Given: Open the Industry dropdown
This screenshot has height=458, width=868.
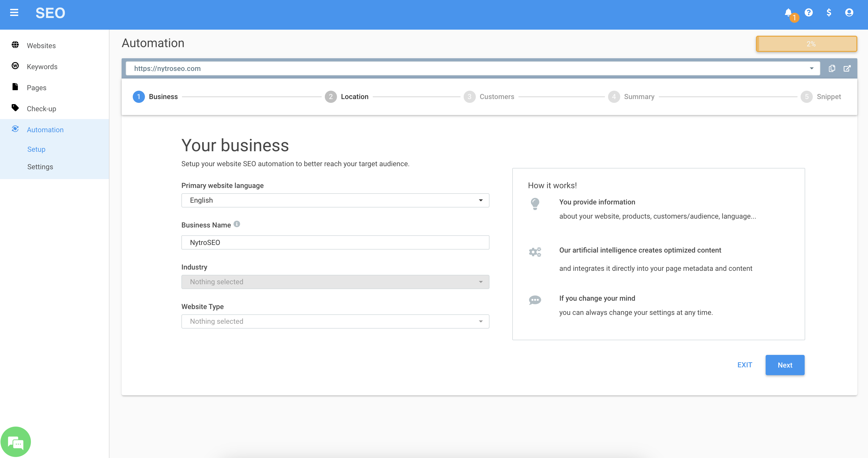Looking at the screenshot, I should (x=335, y=282).
